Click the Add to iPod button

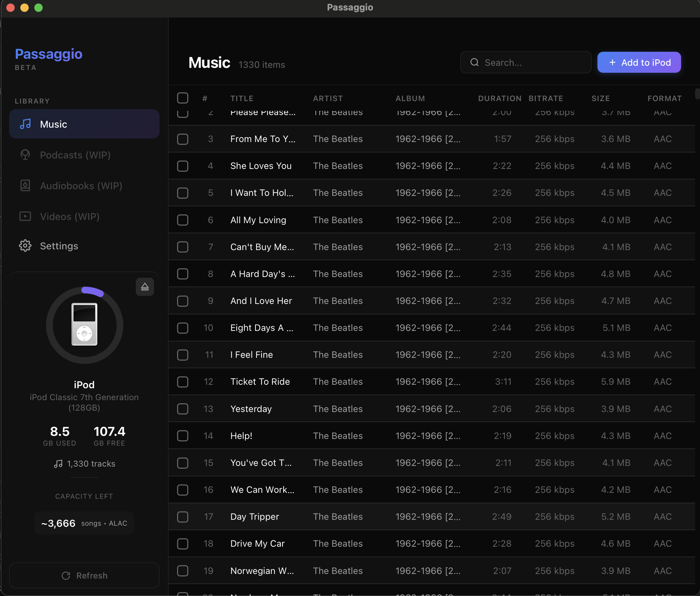click(x=639, y=62)
